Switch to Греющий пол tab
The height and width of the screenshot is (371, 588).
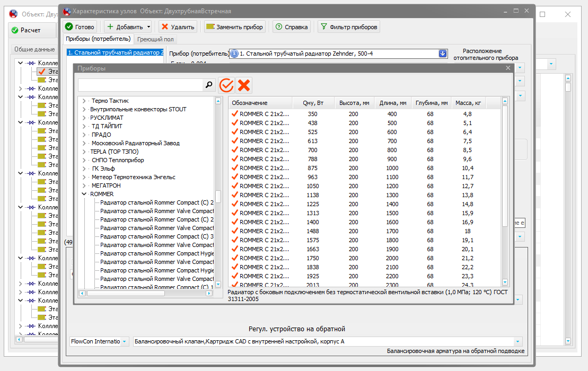pos(155,39)
